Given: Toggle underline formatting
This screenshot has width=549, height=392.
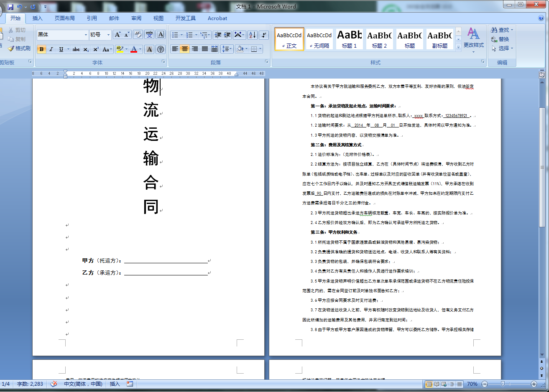Looking at the screenshot, I should coord(61,49).
